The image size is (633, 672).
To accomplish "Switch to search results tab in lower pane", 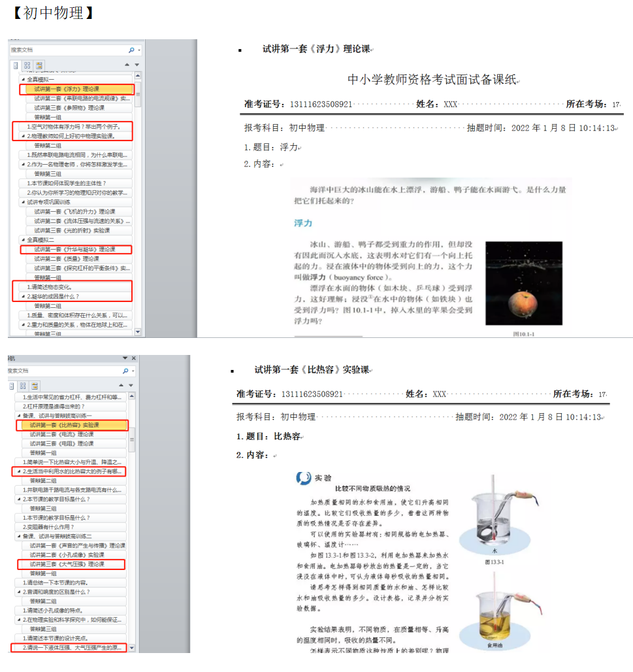I will click(x=35, y=386).
